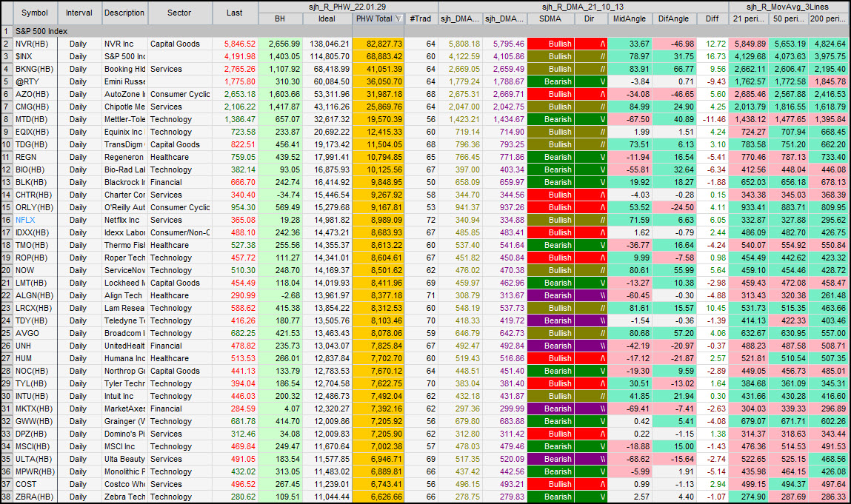The image size is (851, 504).
Task: Click the Last column header
Action: [x=235, y=13]
